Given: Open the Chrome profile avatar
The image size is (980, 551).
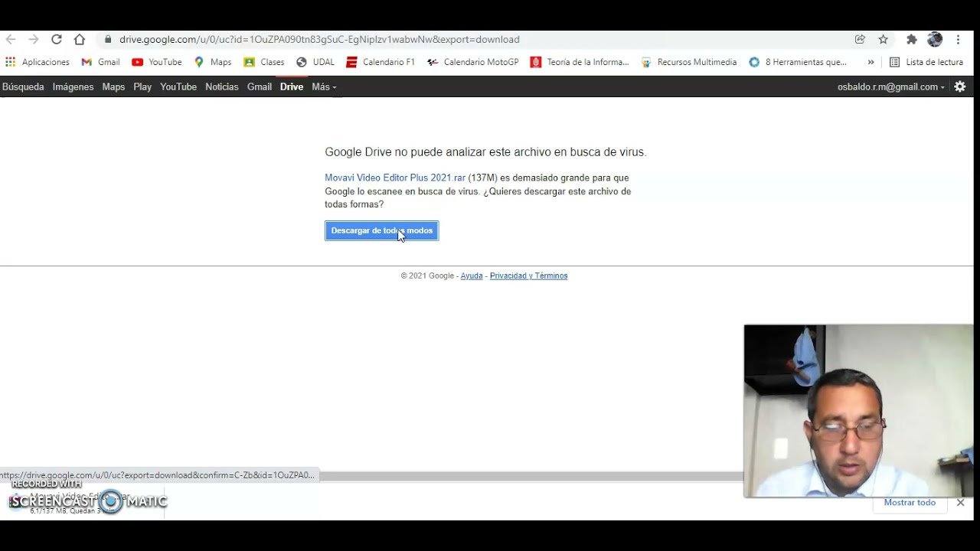Looking at the screenshot, I should [x=935, y=39].
